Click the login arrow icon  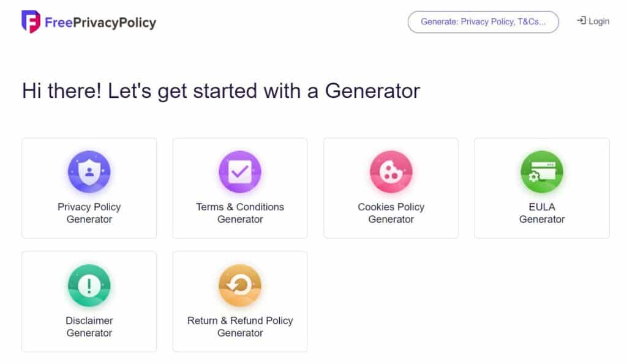pyautogui.click(x=581, y=20)
